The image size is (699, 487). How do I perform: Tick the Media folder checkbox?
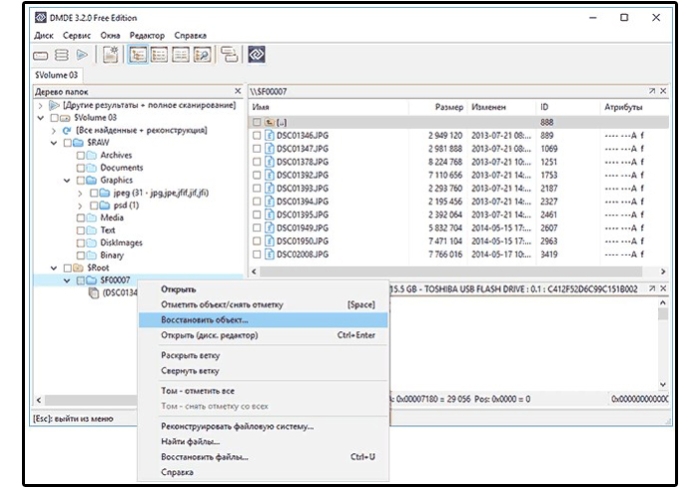(81, 218)
